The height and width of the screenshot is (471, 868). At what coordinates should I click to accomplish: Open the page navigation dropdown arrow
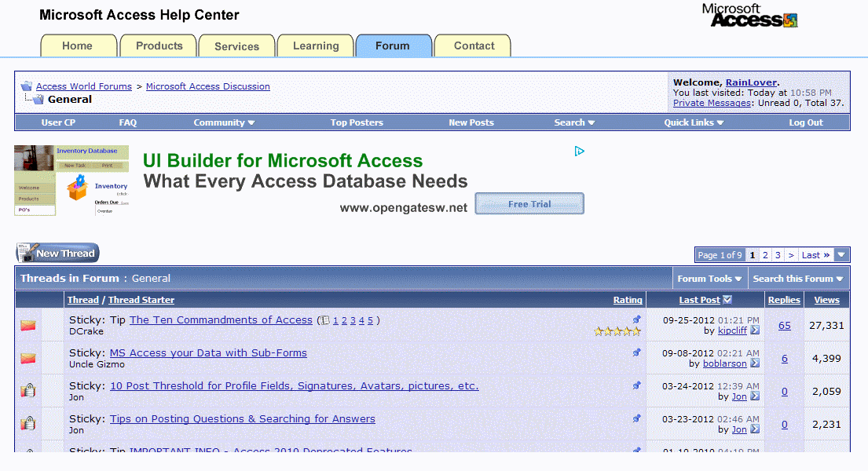pos(841,255)
